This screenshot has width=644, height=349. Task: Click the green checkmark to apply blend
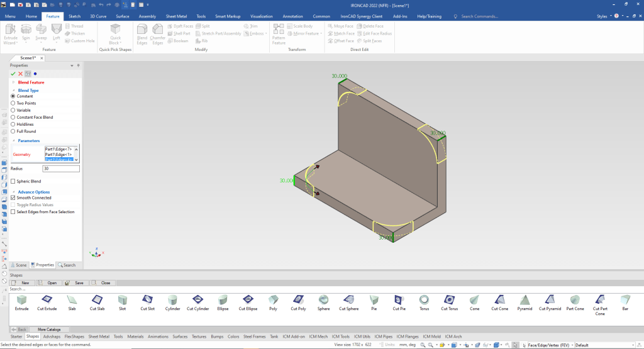[x=13, y=74]
